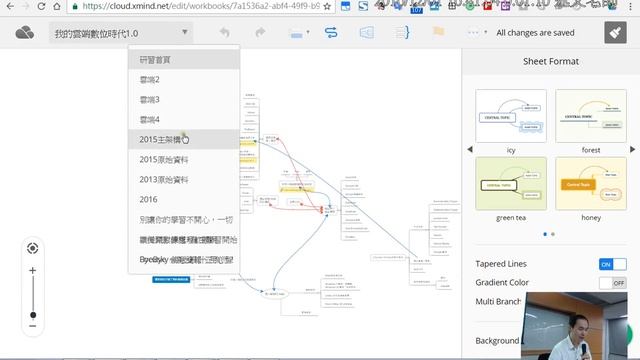Choose the green tea theme thumbnail
This screenshot has height=360, width=640.
coord(511,184)
